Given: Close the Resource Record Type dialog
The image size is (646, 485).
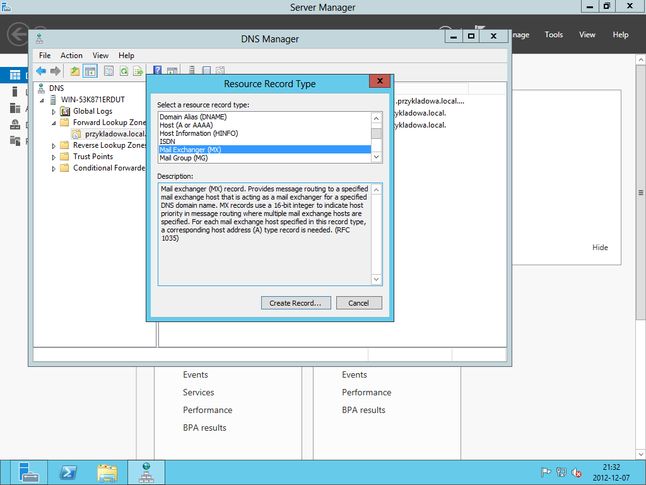Looking at the screenshot, I should (x=380, y=81).
